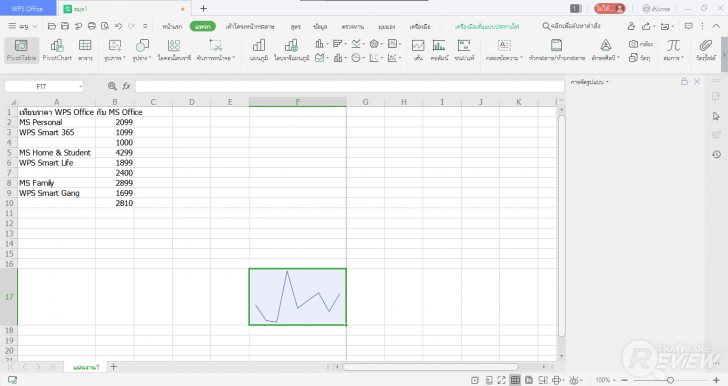Insert a column sparkline

pos(439,50)
